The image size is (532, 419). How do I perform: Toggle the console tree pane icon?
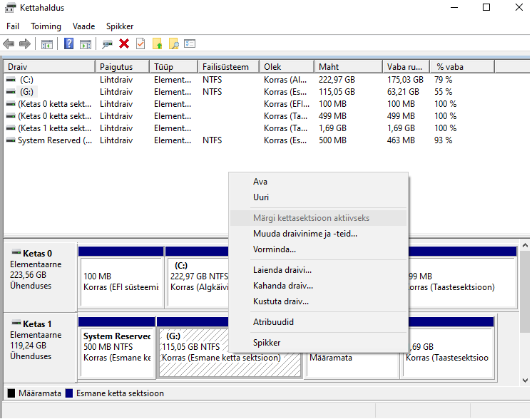(x=47, y=44)
